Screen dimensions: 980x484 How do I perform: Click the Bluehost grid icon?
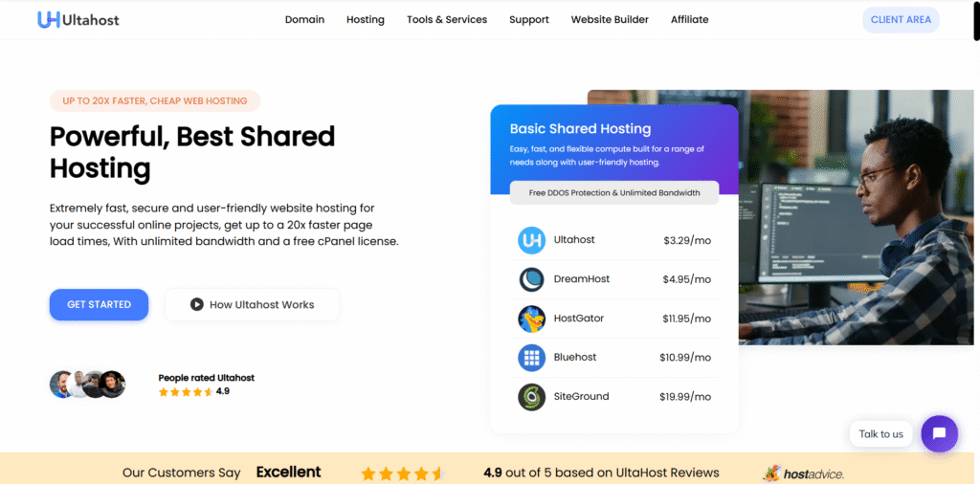click(532, 357)
